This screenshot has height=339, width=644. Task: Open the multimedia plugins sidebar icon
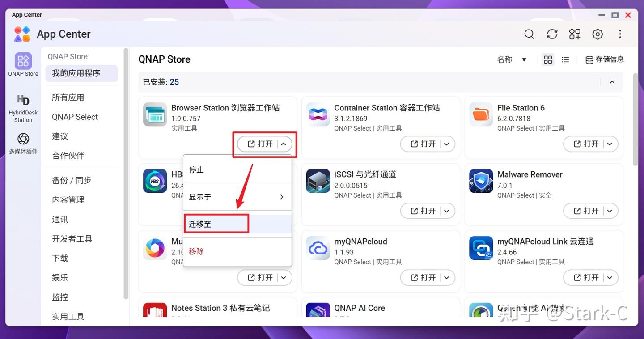[x=23, y=143]
